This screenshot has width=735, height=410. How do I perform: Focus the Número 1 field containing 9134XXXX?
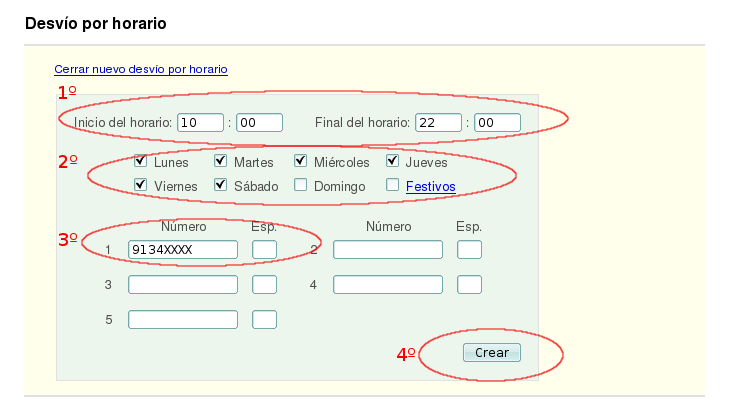click(x=183, y=249)
